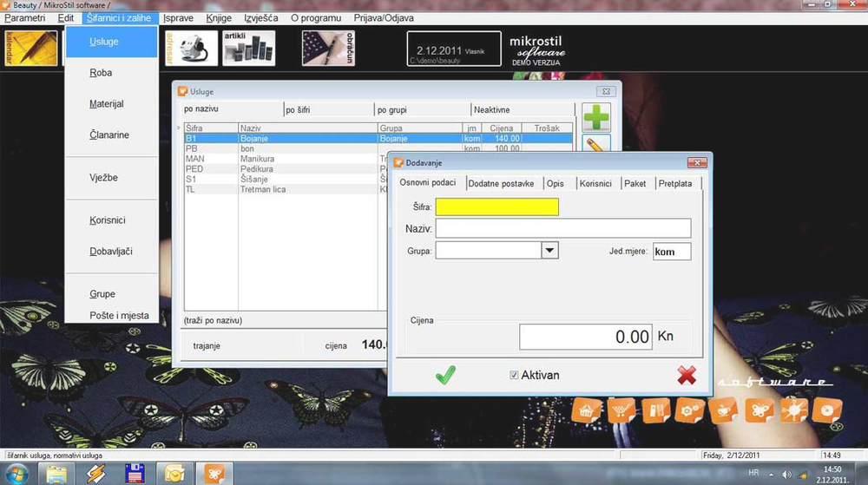This screenshot has width=868, height=485.
Task: Click the Jed.mjere kom field
Action: (x=672, y=252)
